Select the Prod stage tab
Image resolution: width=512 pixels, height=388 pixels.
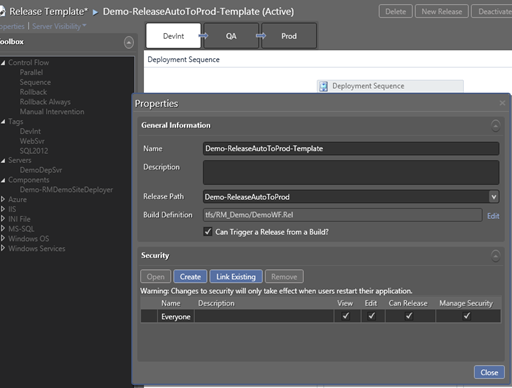pyautogui.click(x=289, y=36)
